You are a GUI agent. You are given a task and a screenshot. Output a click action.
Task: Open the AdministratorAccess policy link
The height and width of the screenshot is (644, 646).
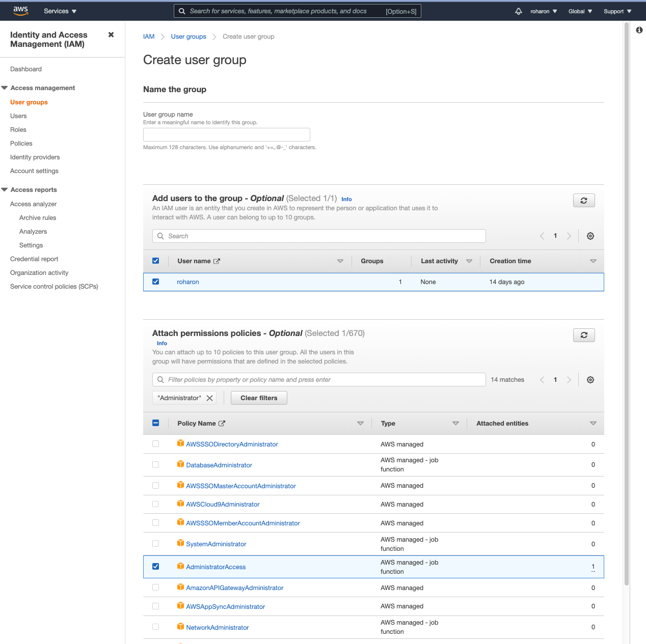216,567
